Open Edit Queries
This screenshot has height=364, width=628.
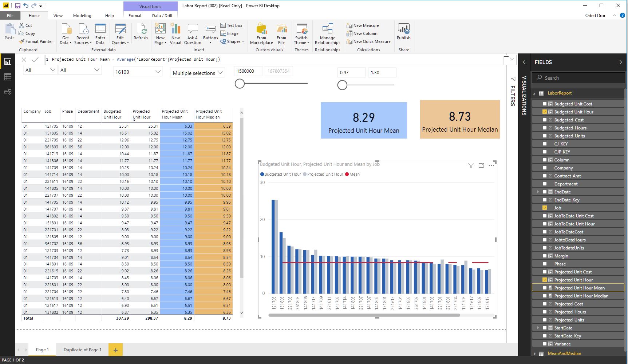[120, 34]
